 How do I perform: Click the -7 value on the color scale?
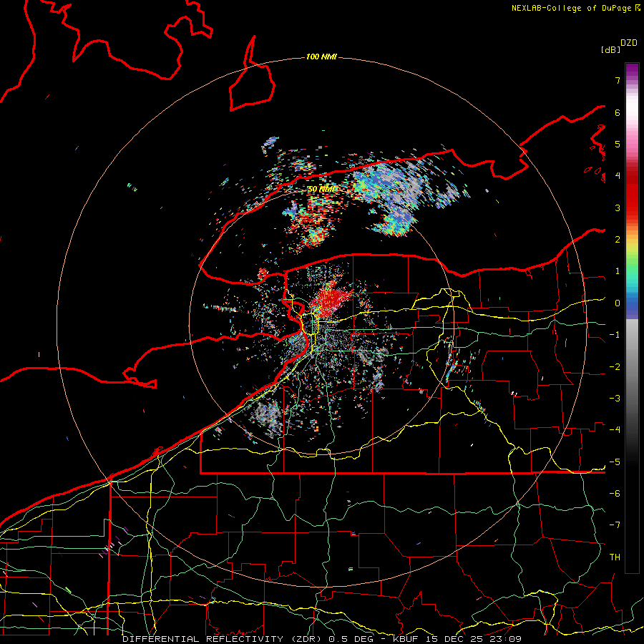615,525
